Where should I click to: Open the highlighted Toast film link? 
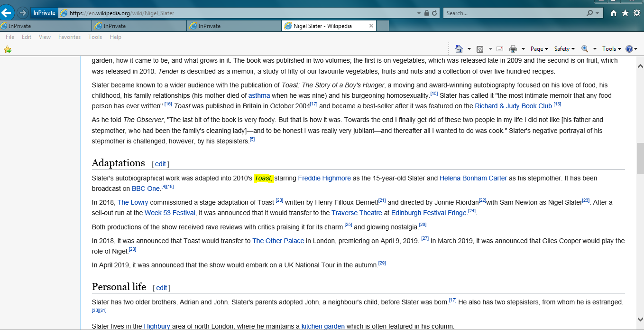coord(263,178)
